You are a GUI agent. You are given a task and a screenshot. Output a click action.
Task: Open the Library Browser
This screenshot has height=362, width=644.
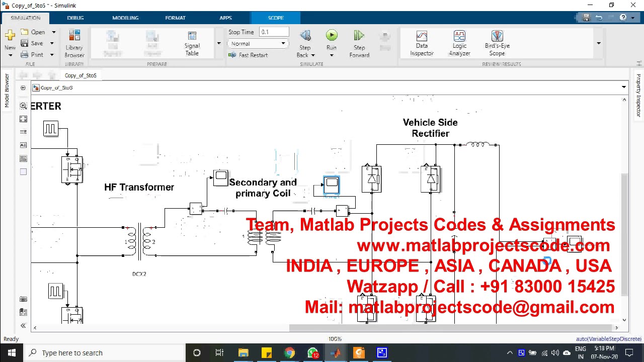click(74, 43)
